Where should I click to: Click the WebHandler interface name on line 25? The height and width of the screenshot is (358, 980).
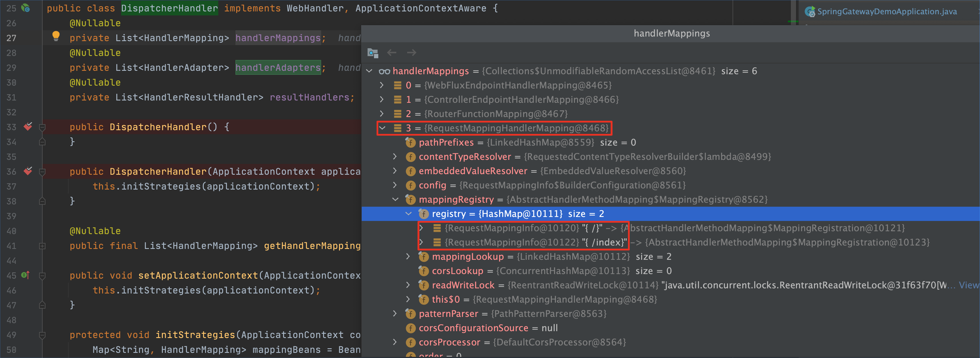click(x=315, y=8)
